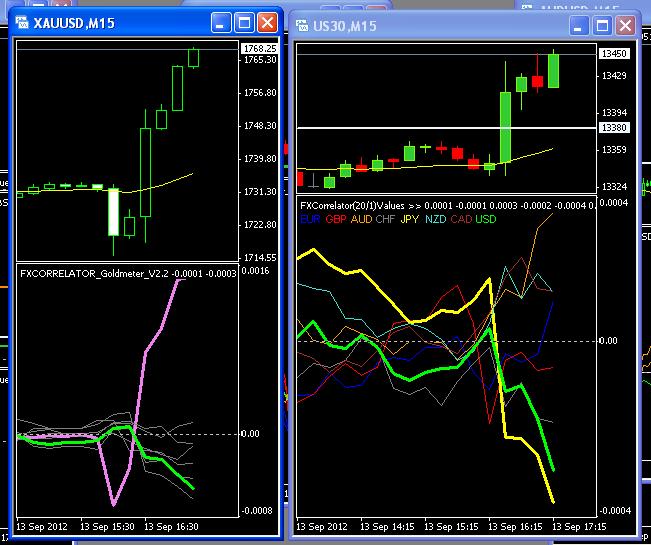Viewport: 651px width, 545px height.
Task: Click the NZD legend label
Action: tap(436, 219)
